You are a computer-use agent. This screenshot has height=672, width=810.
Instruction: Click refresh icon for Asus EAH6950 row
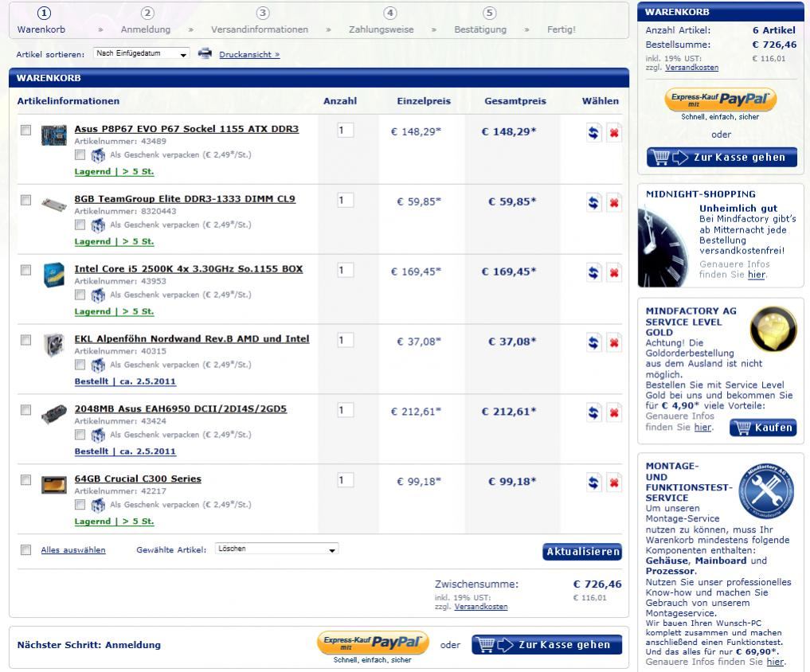593,412
